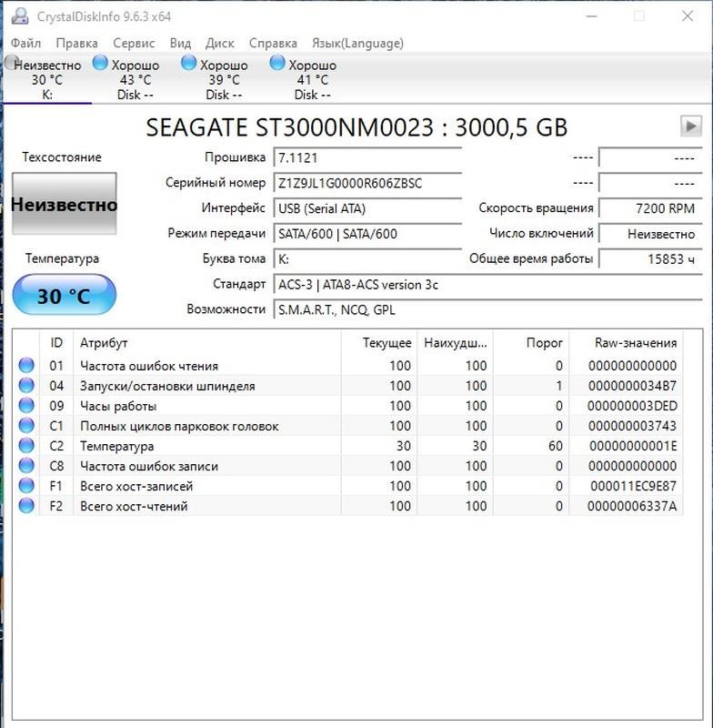Close the CrystalDiskInfo window

(x=688, y=16)
